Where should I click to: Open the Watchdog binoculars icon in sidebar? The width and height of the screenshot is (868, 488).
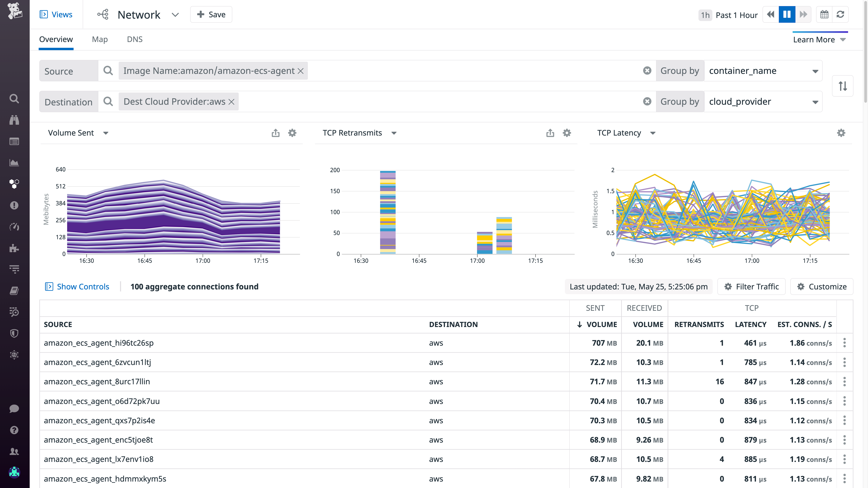14,120
